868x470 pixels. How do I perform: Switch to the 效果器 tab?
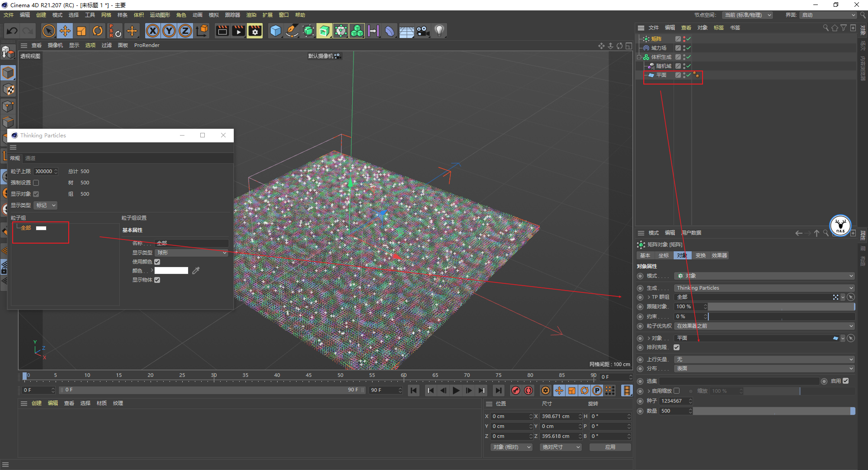(x=719, y=255)
